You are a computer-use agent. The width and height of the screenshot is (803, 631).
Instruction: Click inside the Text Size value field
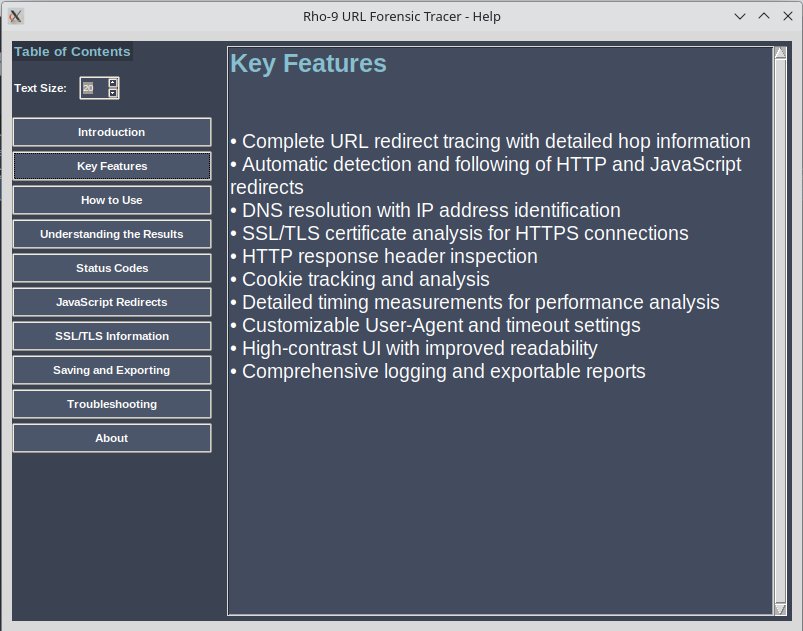tap(90, 88)
